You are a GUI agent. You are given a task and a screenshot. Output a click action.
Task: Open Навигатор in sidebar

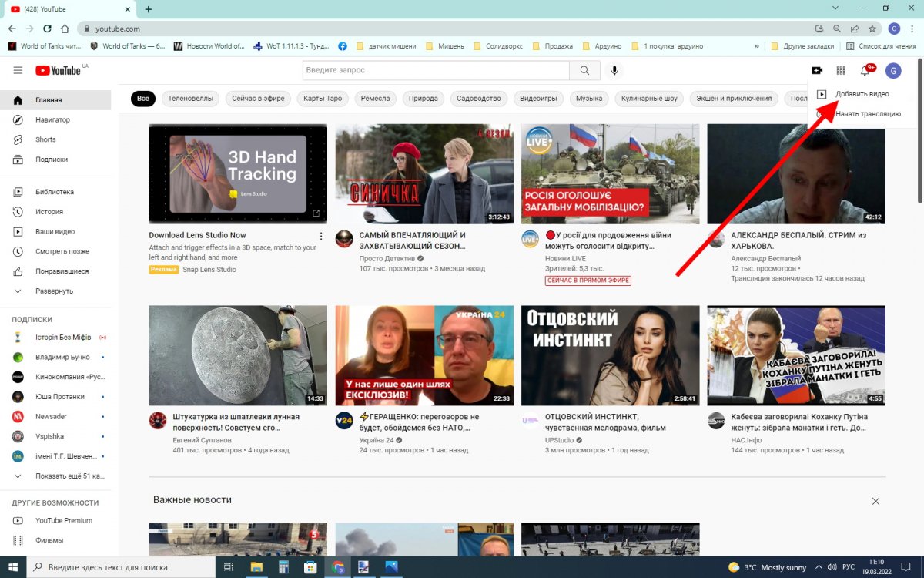coord(55,119)
